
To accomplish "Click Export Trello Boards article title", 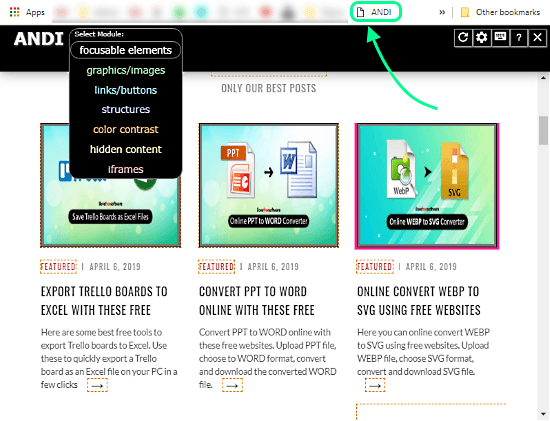I will tap(104, 301).
